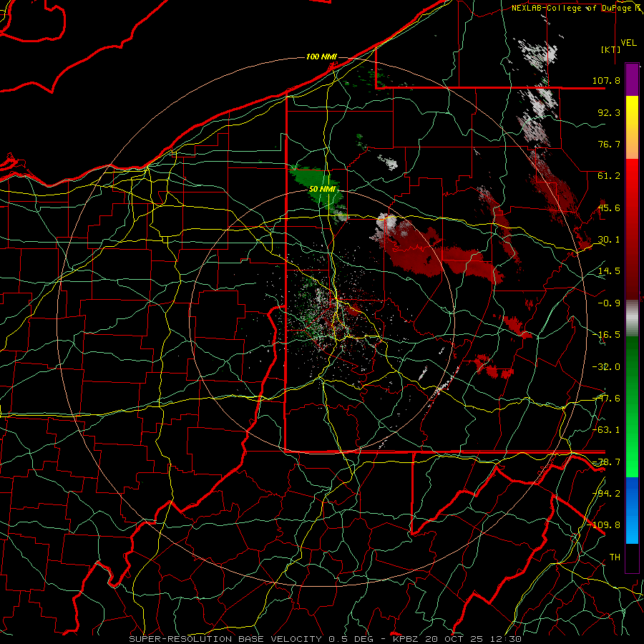Click the yellow-orange segment of the color bar

[632, 127]
